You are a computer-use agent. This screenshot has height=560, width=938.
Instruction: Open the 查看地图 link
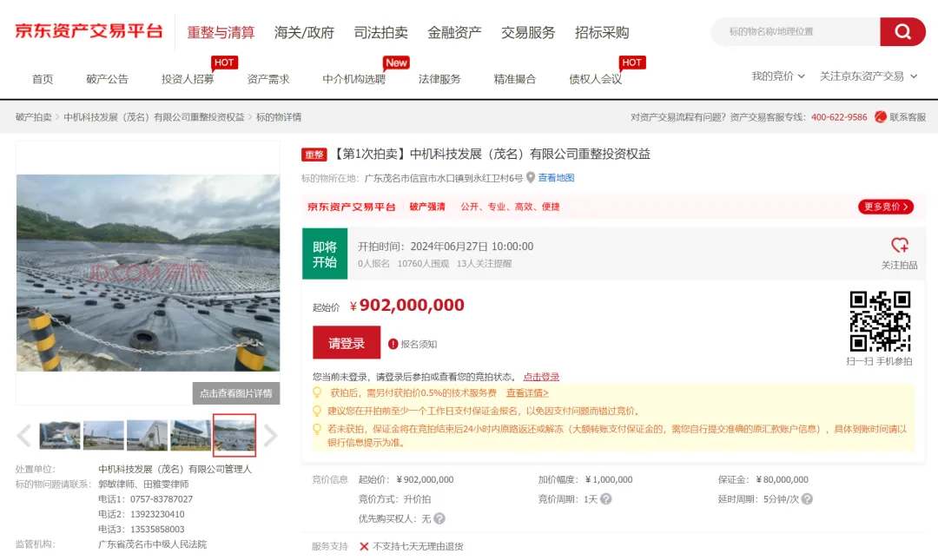pos(556,178)
